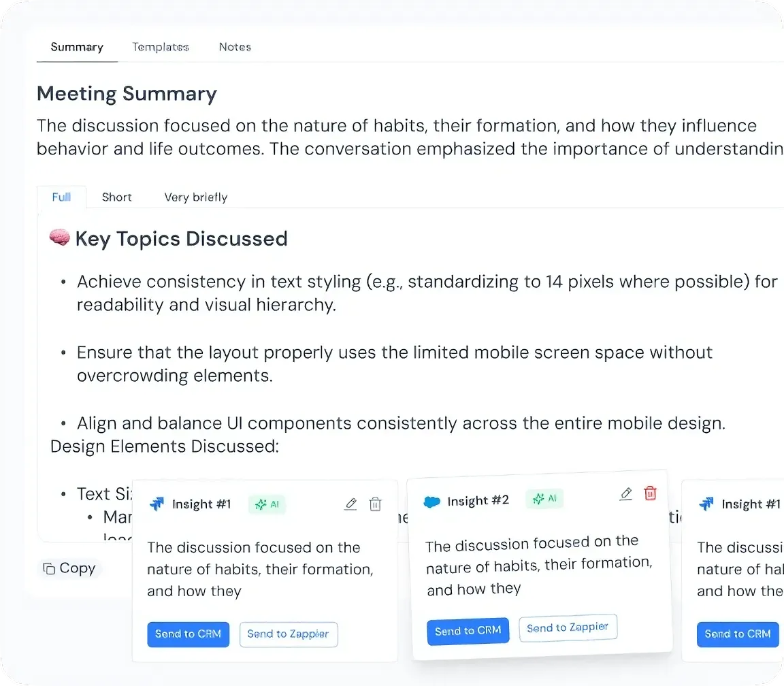Open the Templates tab
Viewport: 784px width, 686px height.
click(x=161, y=47)
